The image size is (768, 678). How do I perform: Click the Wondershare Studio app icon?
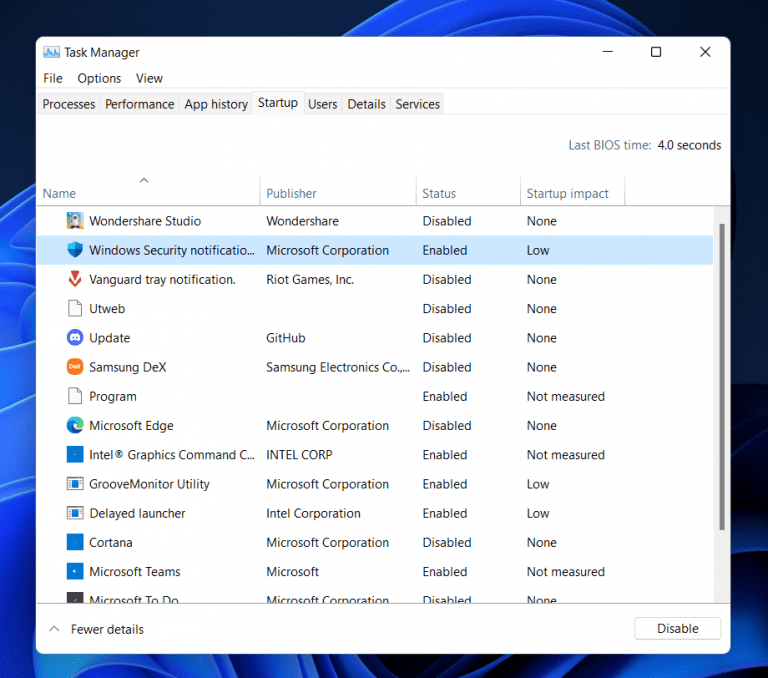point(75,221)
